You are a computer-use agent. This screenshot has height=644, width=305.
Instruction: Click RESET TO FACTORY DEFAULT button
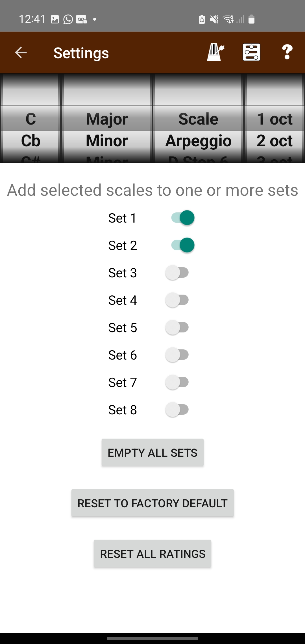click(152, 503)
